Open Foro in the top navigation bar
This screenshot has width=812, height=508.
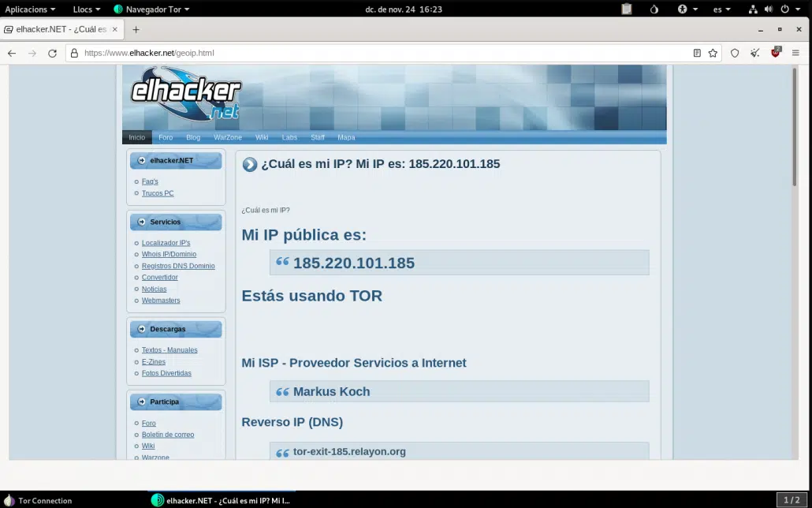point(166,137)
